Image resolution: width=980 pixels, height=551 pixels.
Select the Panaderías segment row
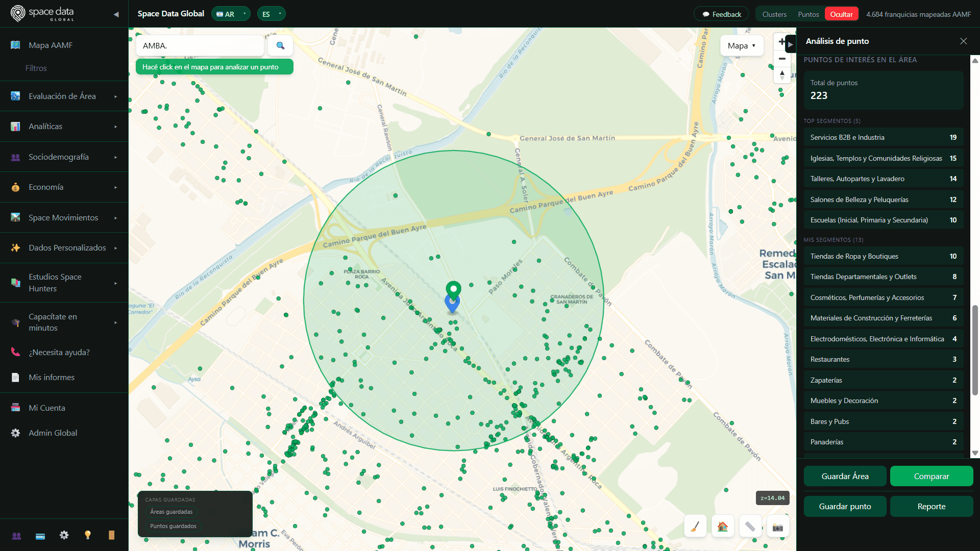coord(884,442)
